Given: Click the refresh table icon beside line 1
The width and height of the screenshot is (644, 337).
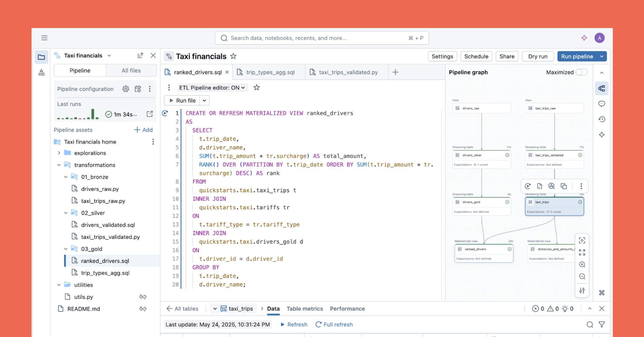Looking at the screenshot, I should (165, 113).
